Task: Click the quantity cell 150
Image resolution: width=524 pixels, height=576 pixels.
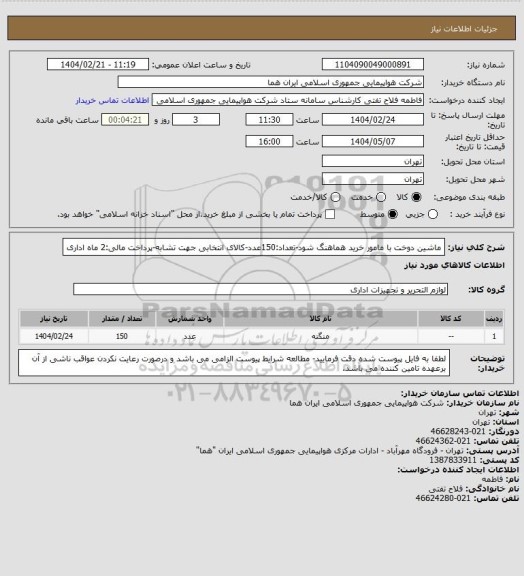Action: [x=122, y=336]
